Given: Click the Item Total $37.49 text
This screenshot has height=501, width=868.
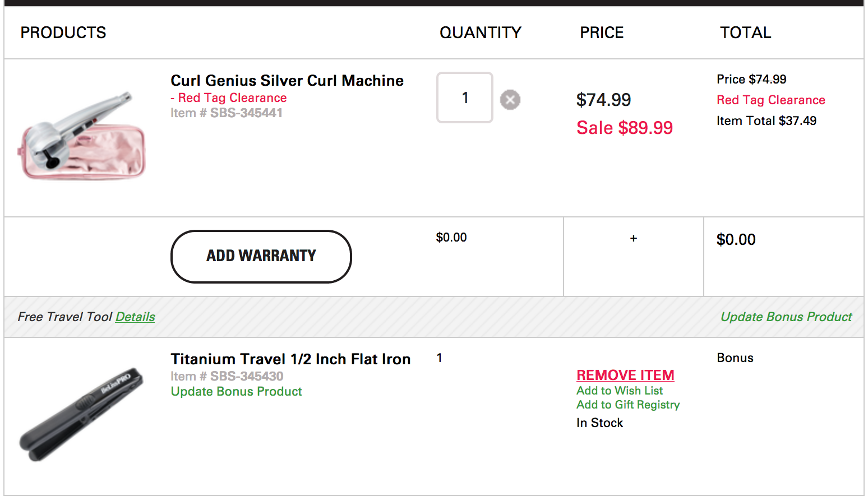Looking at the screenshot, I should coord(766,121).
